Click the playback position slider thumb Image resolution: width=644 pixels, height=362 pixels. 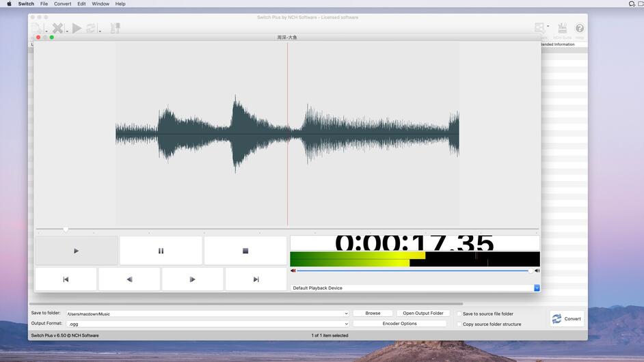pyautogui.click(x=66, y=229)
